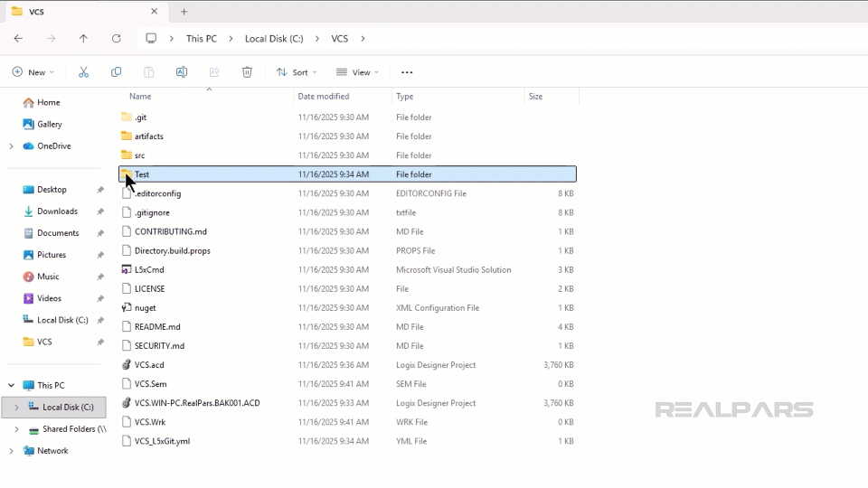
Task: Click chevron after Local Disk (C:) in address bar
Action: coord(317,39)
